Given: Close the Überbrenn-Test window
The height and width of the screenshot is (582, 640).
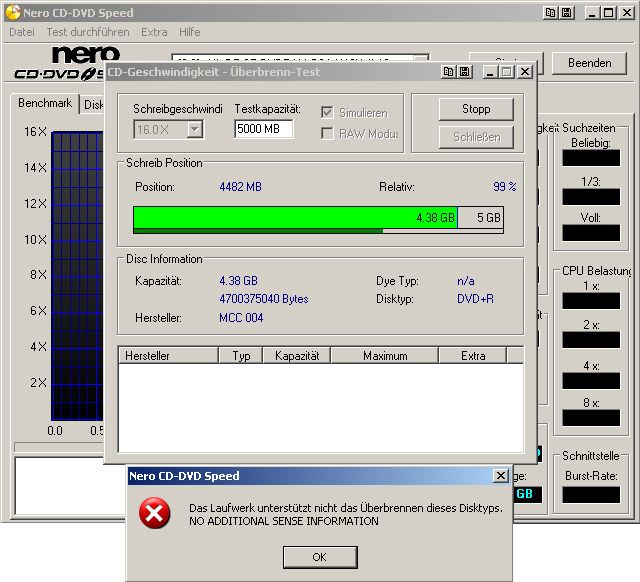Looking at the screenshot, I should tap(524, 72).
